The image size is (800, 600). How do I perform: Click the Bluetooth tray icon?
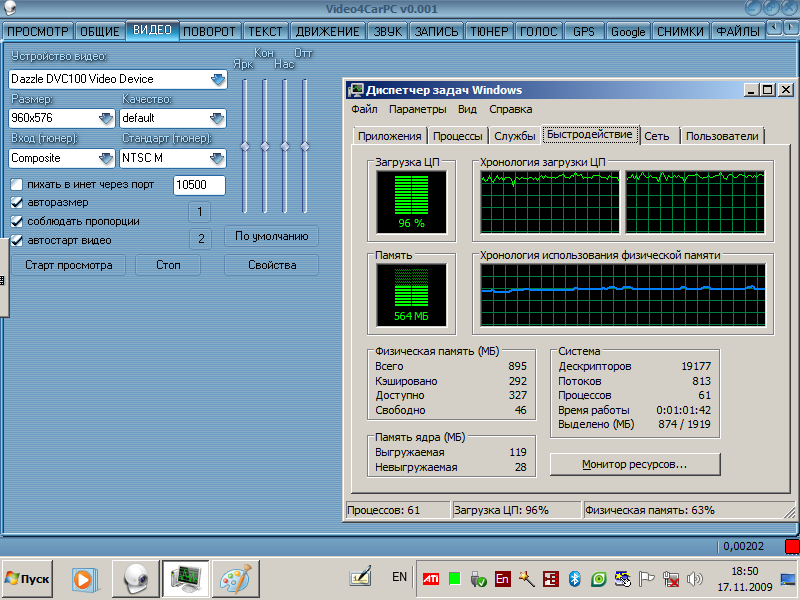coord(575,578)
